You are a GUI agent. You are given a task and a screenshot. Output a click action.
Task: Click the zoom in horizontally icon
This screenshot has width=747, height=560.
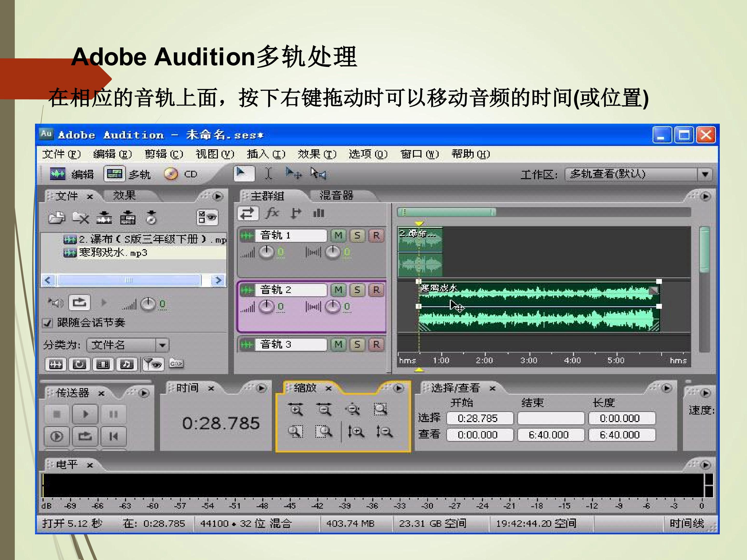(296, 409)
